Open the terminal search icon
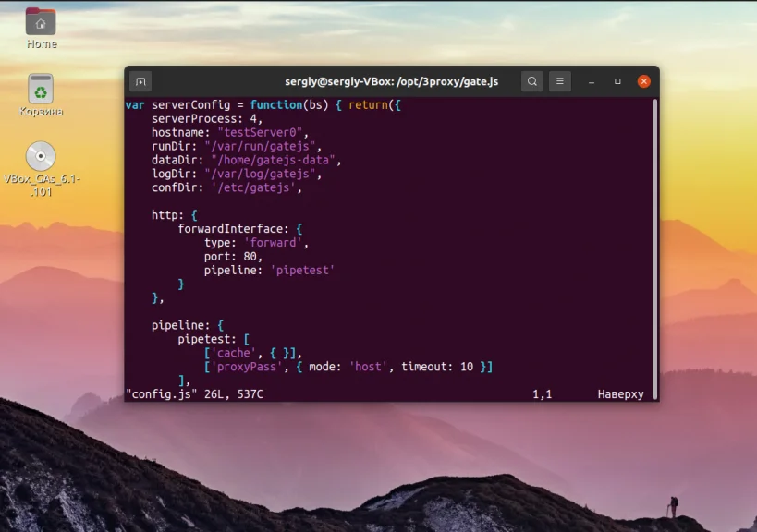 point(532,81)
